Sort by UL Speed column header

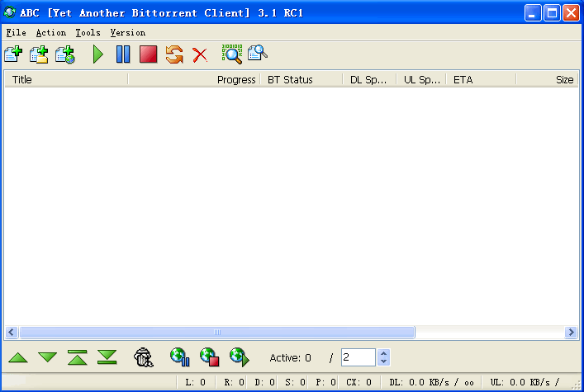tap(421, 80)
